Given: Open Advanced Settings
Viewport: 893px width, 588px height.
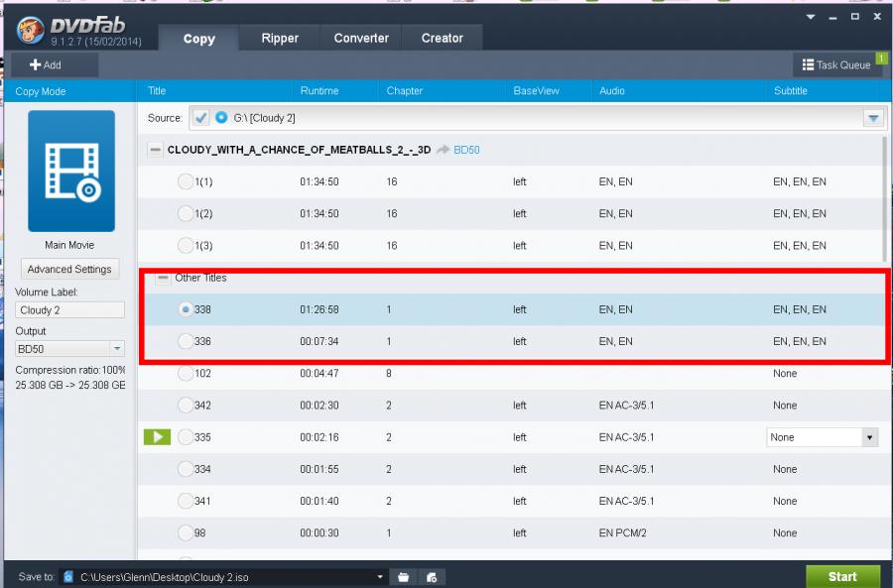Looking at the screenshot, I should point(69,269).
